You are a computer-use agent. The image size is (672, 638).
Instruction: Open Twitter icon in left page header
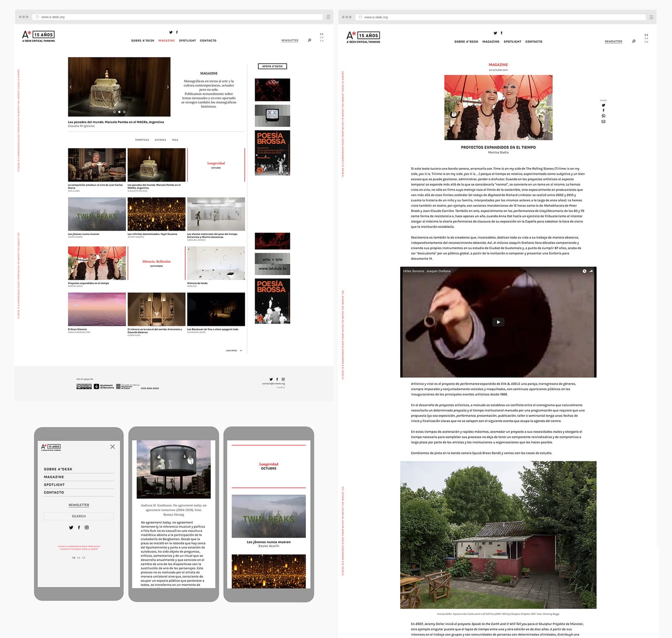pos(171,32)
